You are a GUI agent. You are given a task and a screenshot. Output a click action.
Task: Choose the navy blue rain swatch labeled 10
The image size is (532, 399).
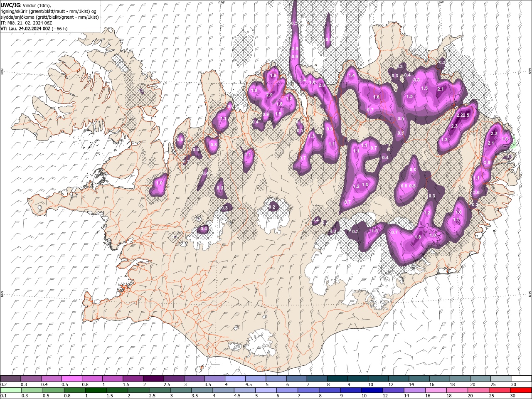point(372,390)
